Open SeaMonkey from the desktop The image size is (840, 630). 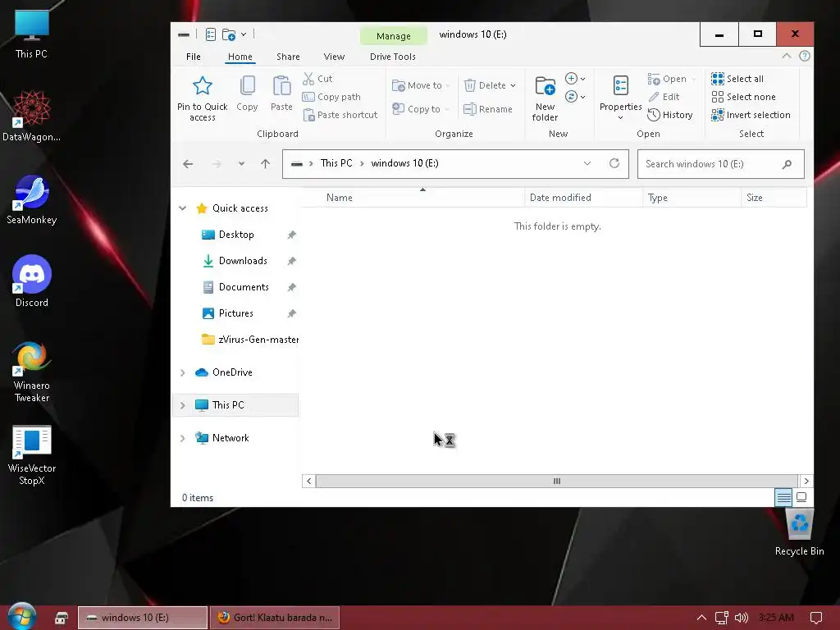(x=32, y=200)
